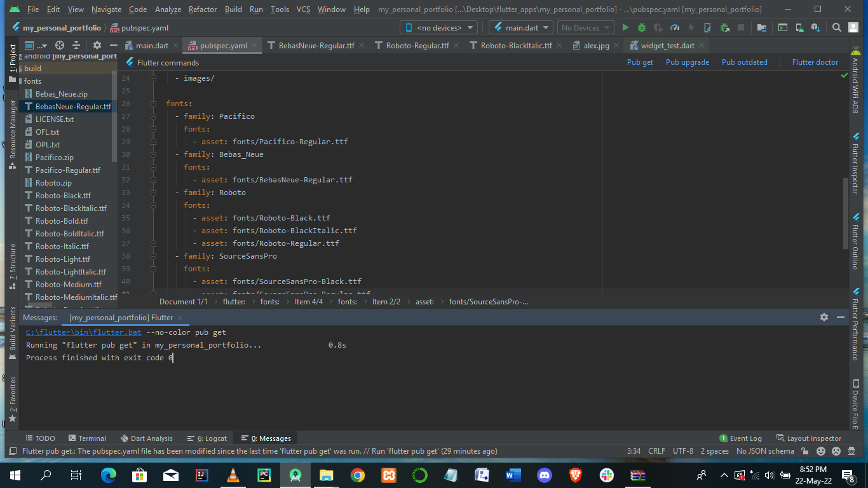Click Pub upgrade link
The height and width of the screenshot is (488, 868).
688,62
